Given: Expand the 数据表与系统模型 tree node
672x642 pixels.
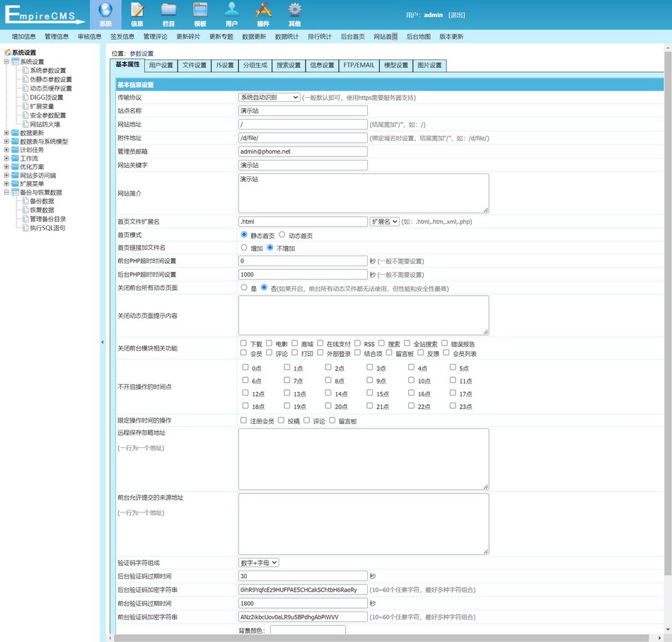Looking at the screenshot, I should click(6, 141).
